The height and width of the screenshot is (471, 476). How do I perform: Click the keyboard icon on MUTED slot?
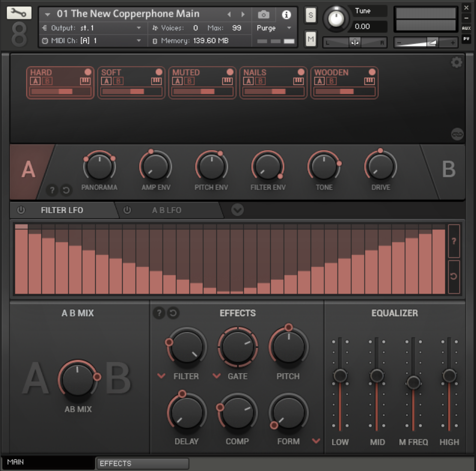coord(227,81)
